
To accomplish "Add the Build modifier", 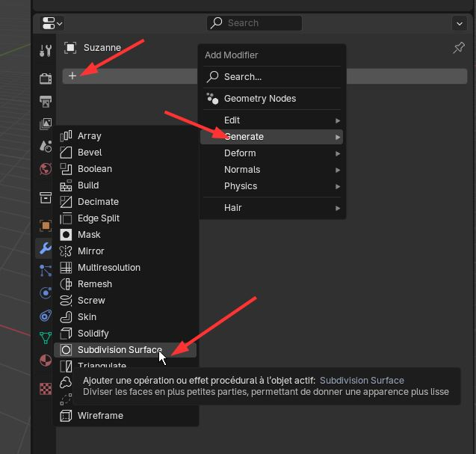I will pos(125,185).
